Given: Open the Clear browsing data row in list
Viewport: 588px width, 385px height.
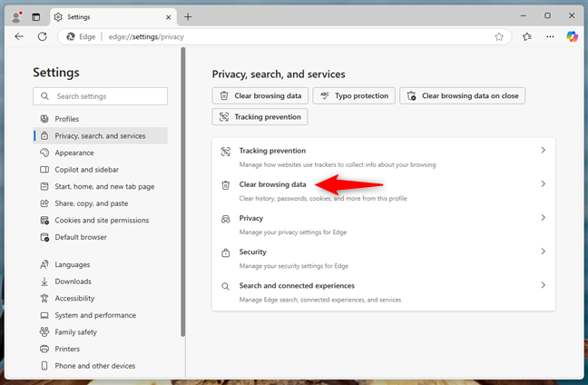Looking at the screenshot, I should pos(384,191).
